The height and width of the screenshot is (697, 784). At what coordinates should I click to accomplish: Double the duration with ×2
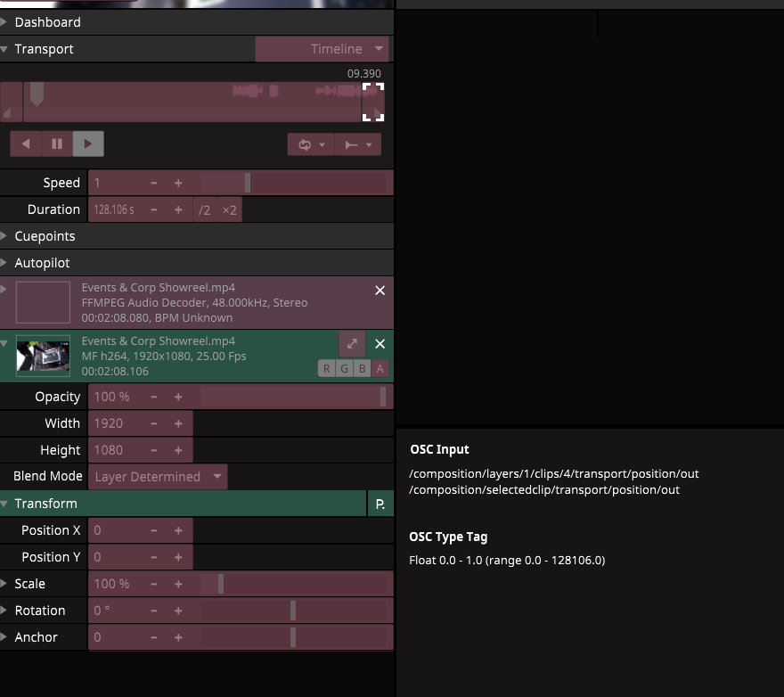230,209
